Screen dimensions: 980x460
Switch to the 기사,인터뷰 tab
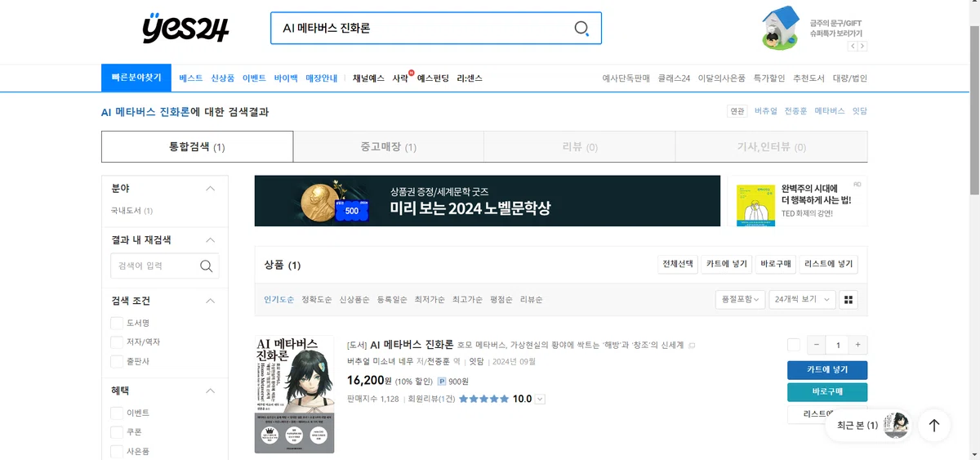click(772, 147)
